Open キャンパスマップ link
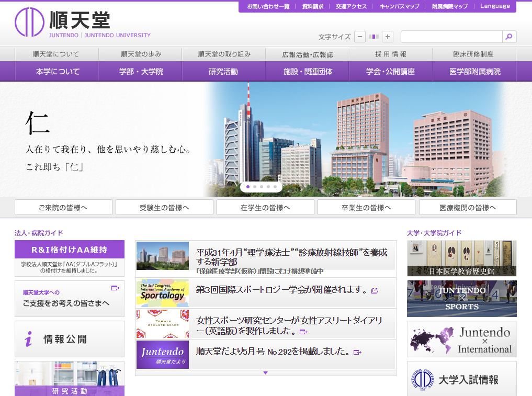Screen dimensions: 532x396 click(x=399, y=6)
